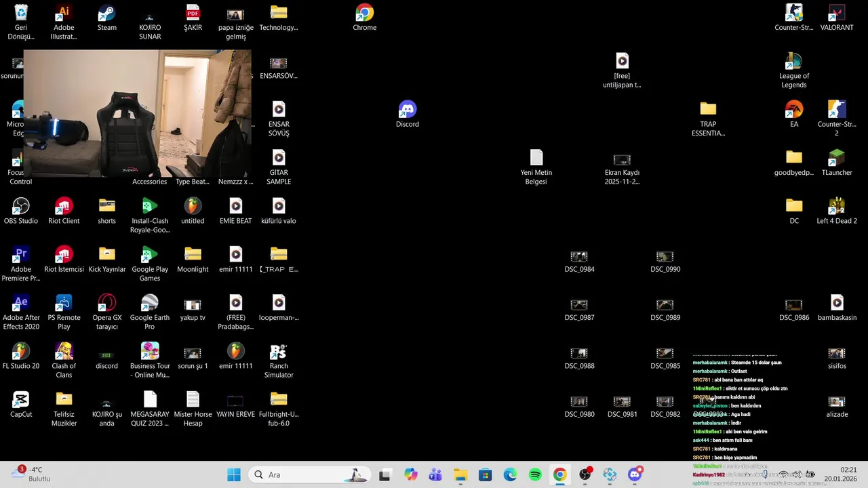Open the DSC_0988 video file

click(579, 358)
